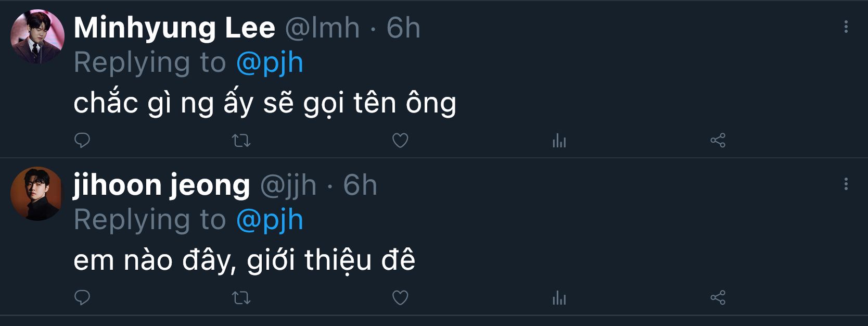Open more options for jihoon jeong's tweet

[846, 184]
